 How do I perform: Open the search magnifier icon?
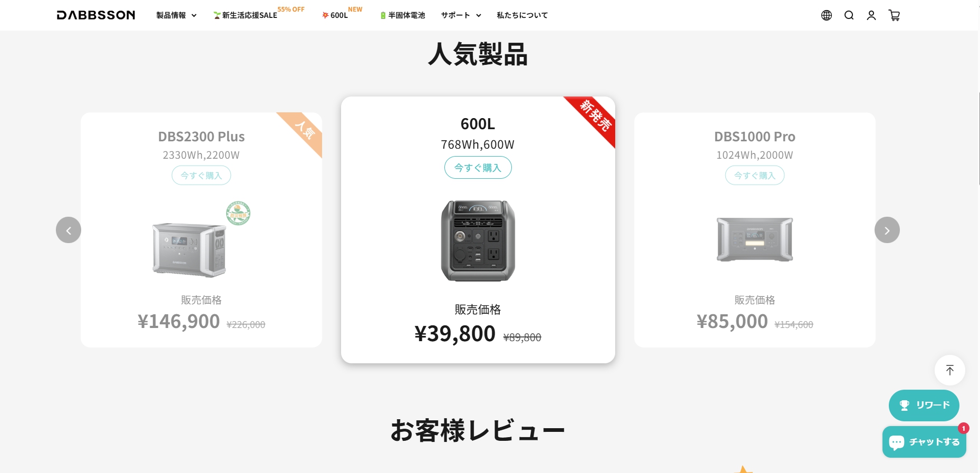click(849, 15)
